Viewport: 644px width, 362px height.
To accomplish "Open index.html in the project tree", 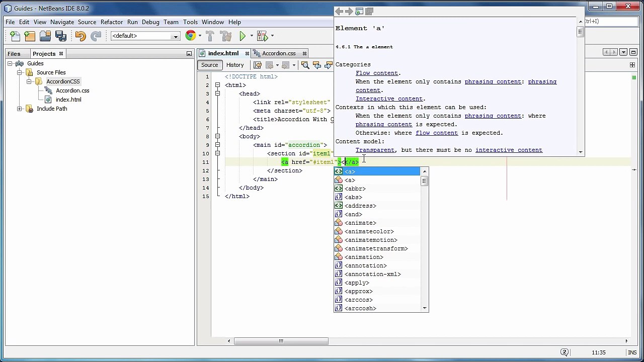I will tap(68, 100).
